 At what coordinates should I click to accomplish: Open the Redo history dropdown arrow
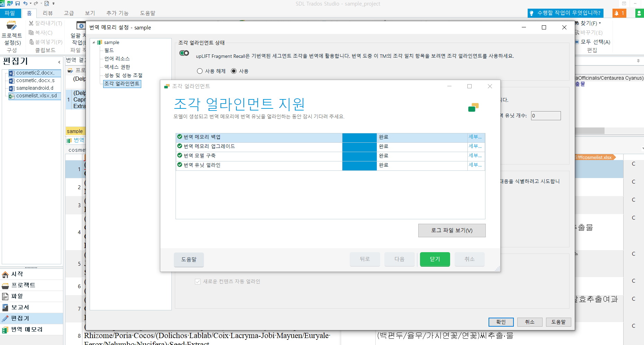click(41, 3)
